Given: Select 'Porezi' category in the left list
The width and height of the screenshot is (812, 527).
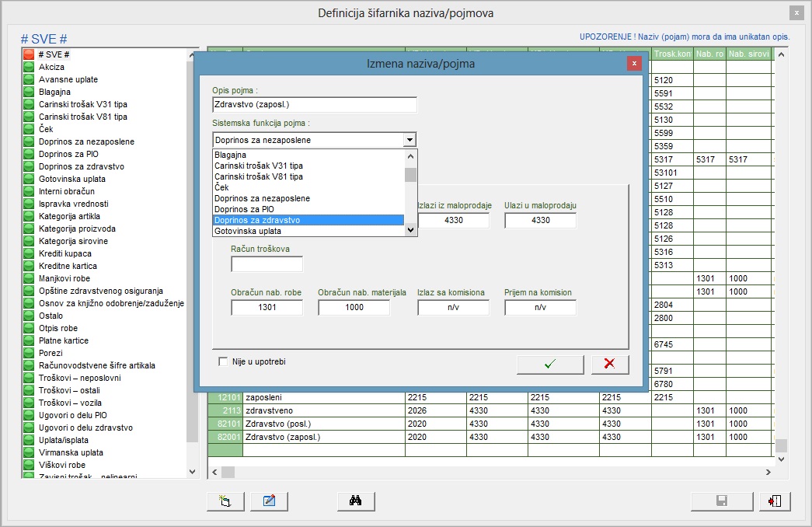Looking at the screenshot, I should 51,353.
